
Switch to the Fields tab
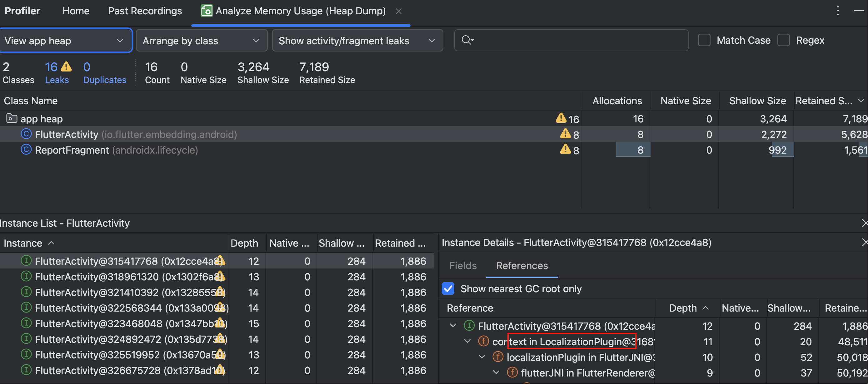pyautogui.click(x=463, y=266)
